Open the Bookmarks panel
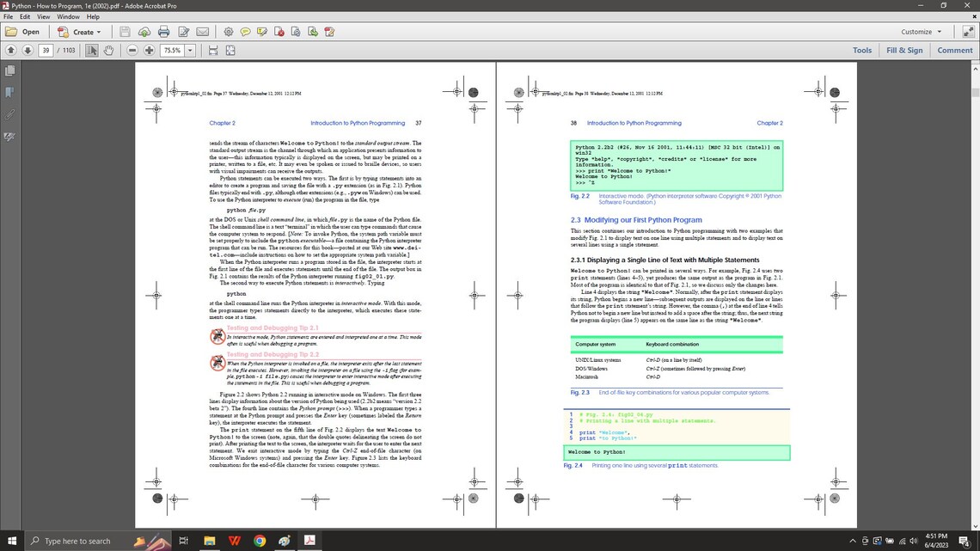 point(10,91)
